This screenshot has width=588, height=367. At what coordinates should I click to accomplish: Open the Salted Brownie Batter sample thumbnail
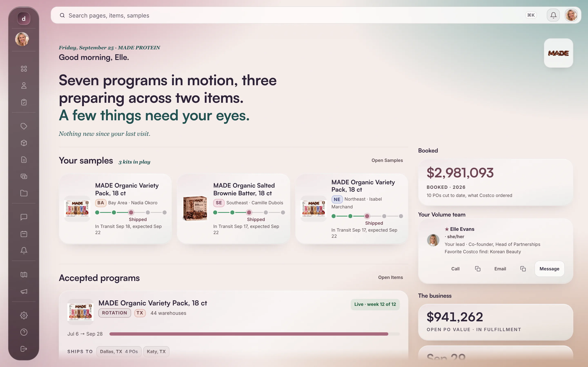(x=195, y=209)
